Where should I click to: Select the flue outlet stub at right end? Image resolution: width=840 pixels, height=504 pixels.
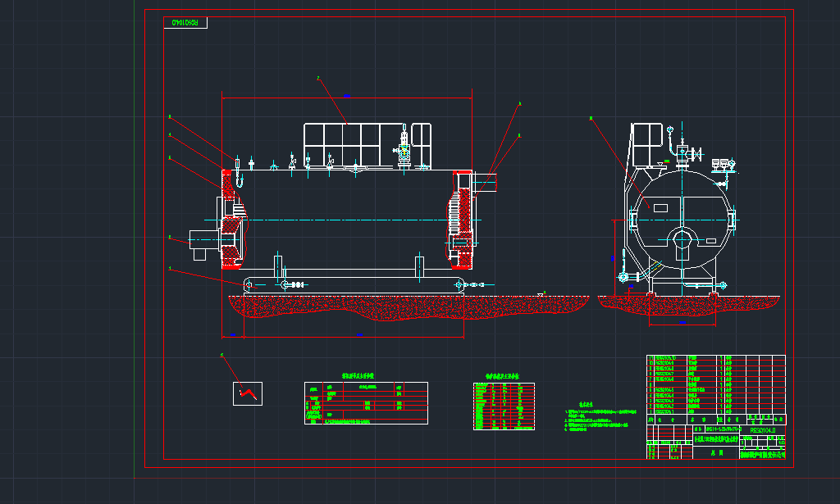[487, 183]
